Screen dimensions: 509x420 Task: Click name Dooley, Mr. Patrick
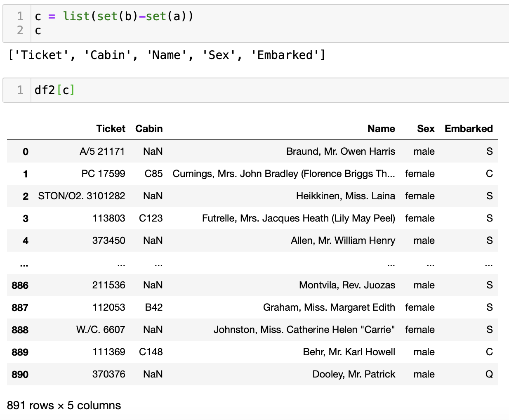click(x=354, y=374)
